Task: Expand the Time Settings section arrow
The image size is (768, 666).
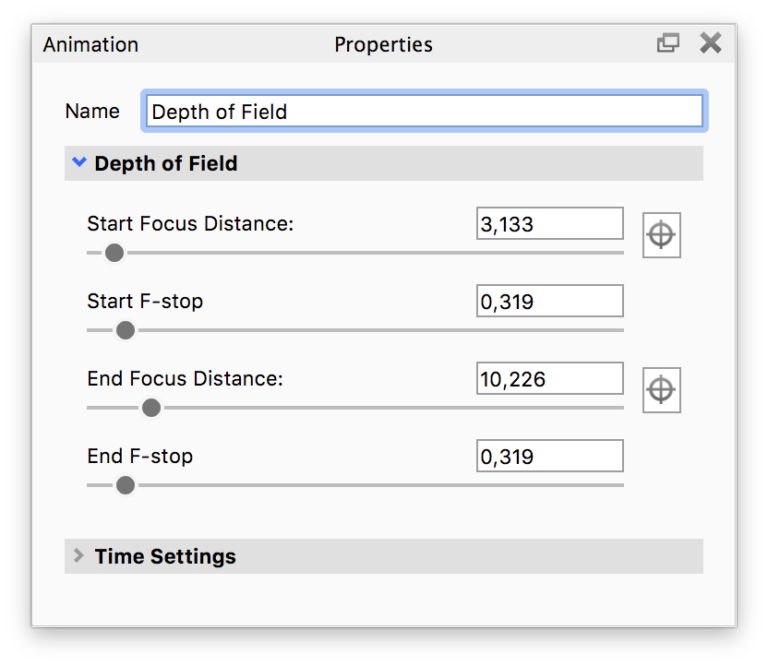Action: pos(79,556)
